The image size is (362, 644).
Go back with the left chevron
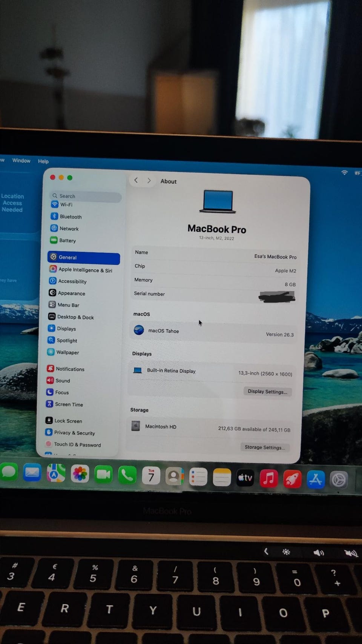(x=136, y=180)
